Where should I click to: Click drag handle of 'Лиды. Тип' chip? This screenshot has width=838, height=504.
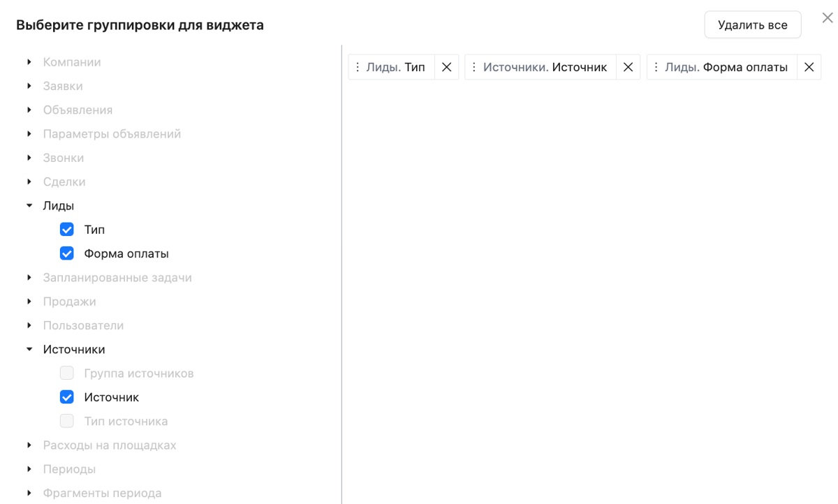coord(358,68)
